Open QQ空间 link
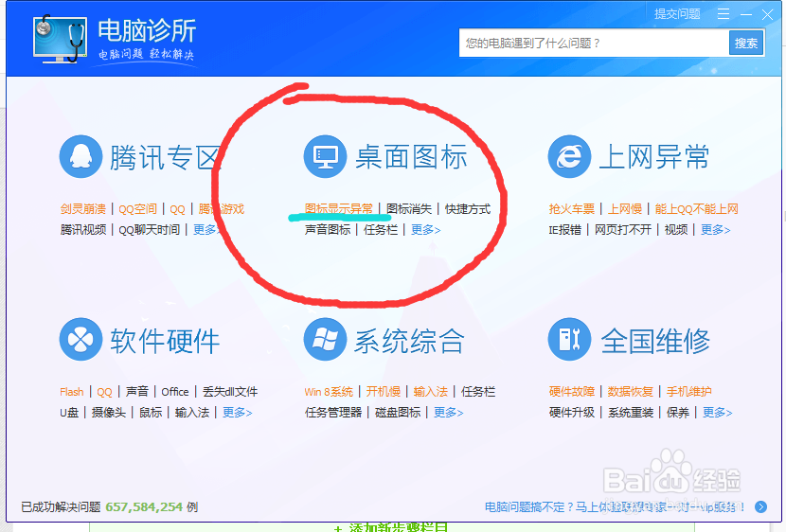The width and height of the screenshot is (786, 532). click(138, 209)
